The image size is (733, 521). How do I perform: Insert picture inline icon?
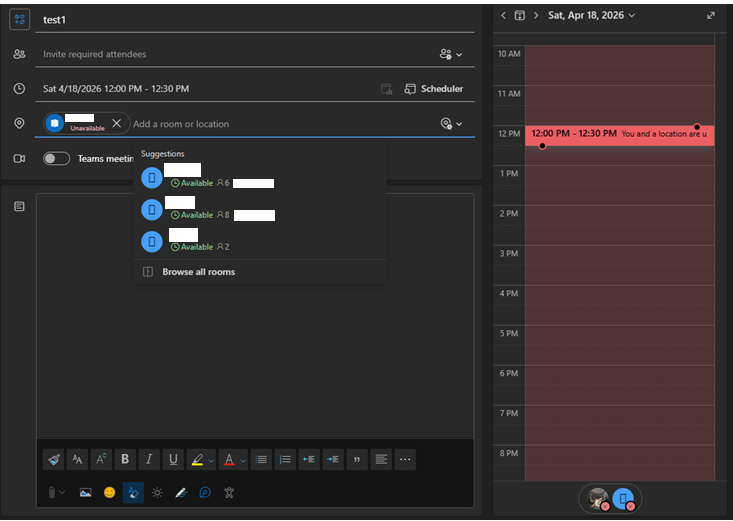tap(86, 492)
